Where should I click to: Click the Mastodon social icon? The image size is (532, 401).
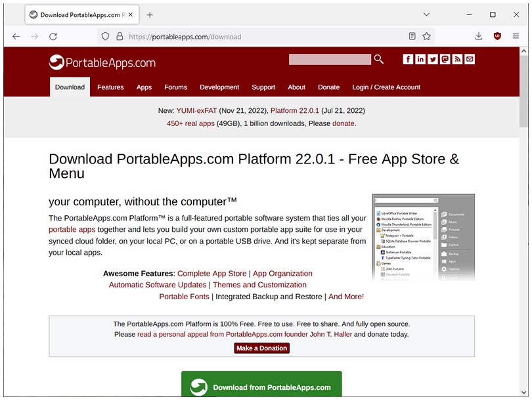click(445, 59)
